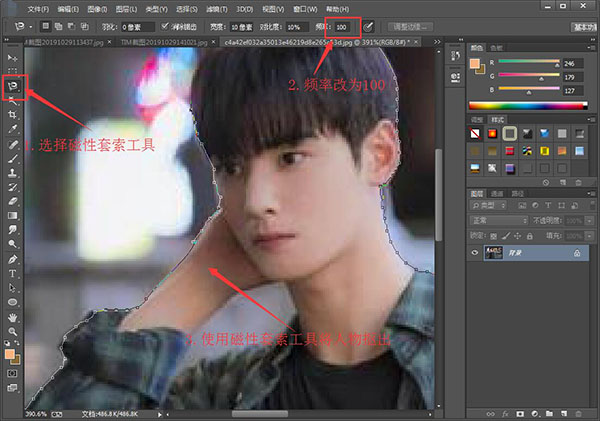This screenshot has width=600, height=421.
Task: Pick a color from the spectrum ramp
Action: [528, 106]
